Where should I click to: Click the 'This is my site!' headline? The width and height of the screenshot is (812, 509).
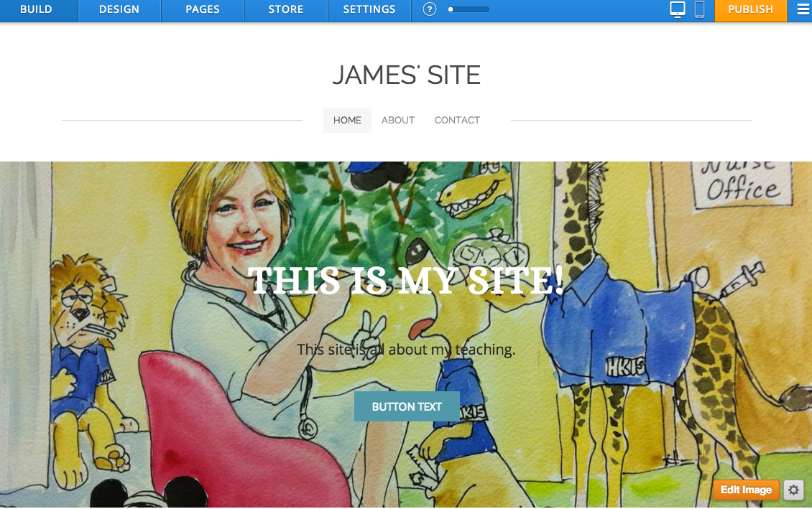click(x=406, y=281)
